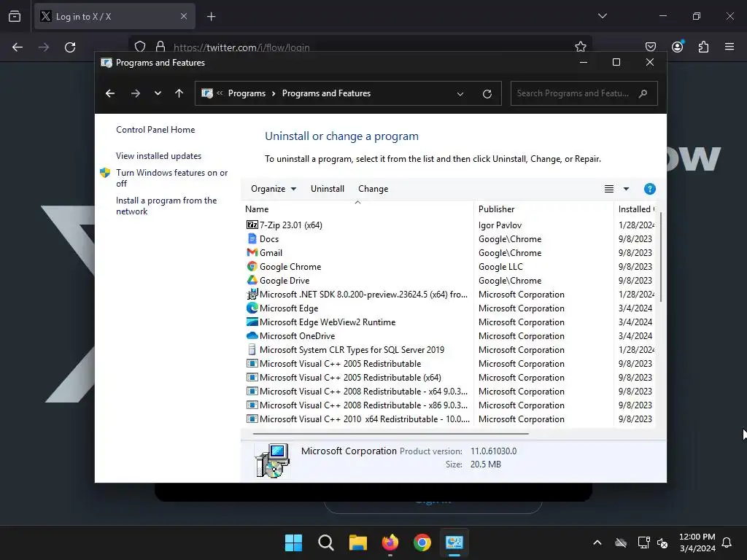Screen dimensions: 747x560
Task: Click the Docs app icon in list
Action: [x=252, y=238]
